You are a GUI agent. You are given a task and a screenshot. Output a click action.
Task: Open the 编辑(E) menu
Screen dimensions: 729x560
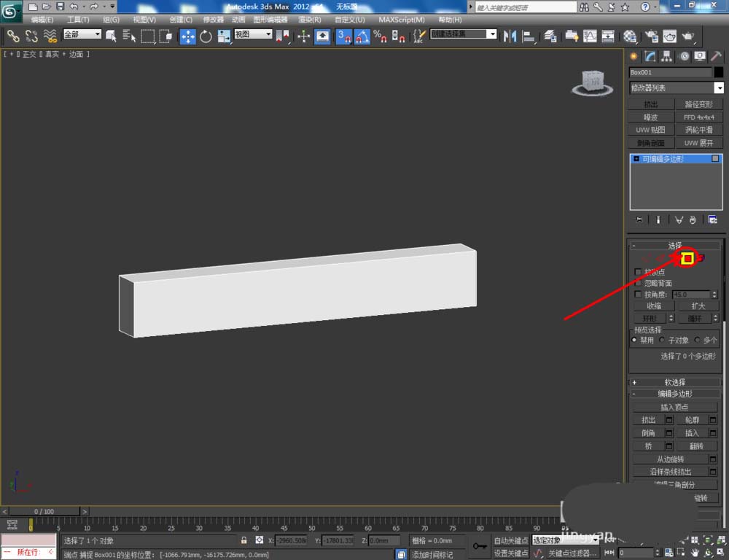coord(42,20)
